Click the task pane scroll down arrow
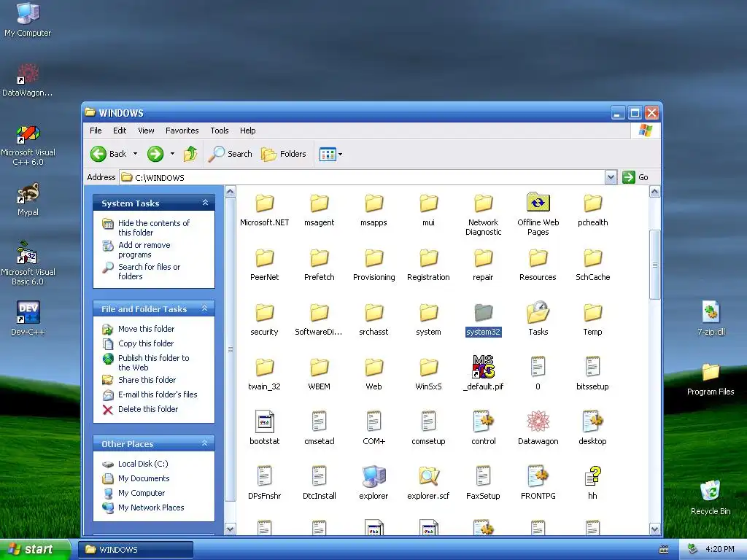This screenshot has width=747, height=560. point(230,529)
